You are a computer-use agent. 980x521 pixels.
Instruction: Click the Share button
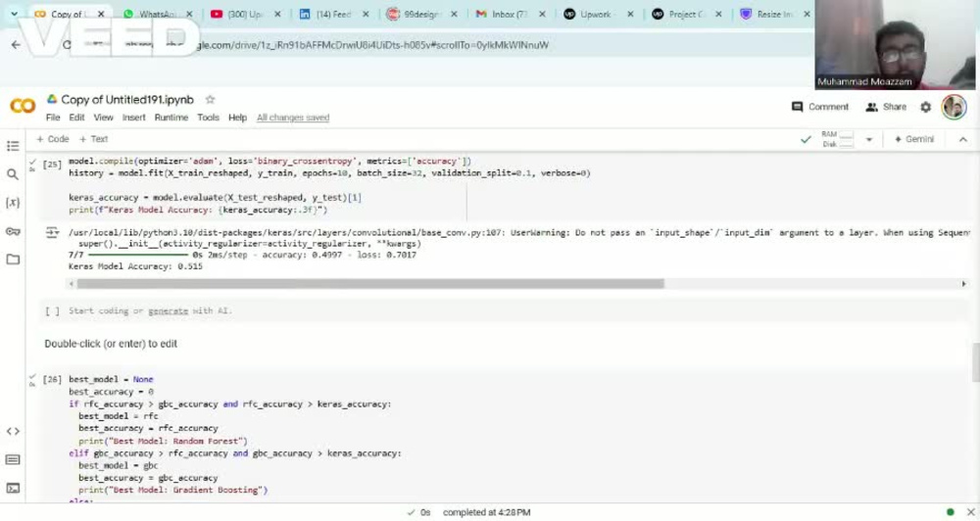coord(886,107)
